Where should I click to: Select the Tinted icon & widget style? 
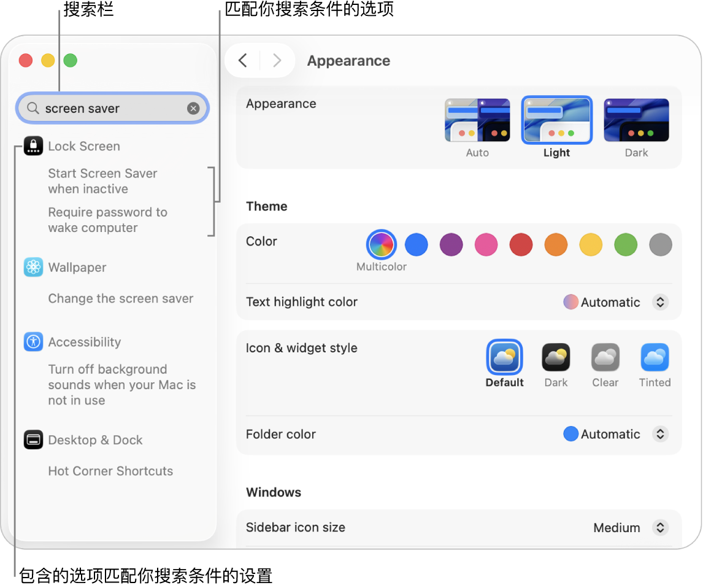[x=655, y=357]
